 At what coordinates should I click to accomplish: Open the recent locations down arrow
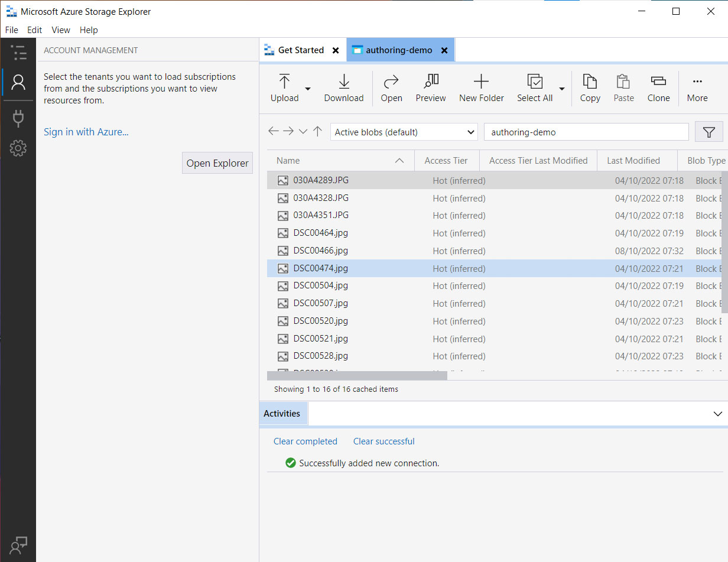click(x=303, y=131)
